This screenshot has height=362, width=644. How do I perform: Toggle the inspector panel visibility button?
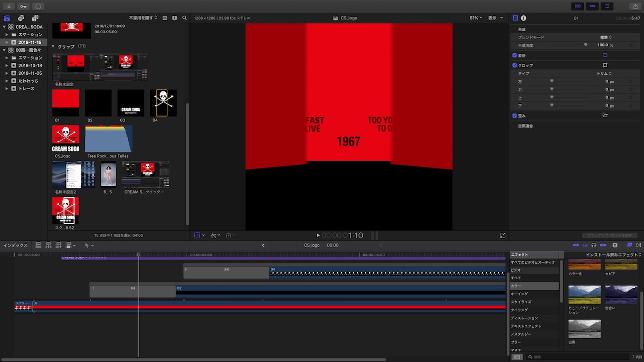pyautogui.click(x=607, y=6)
